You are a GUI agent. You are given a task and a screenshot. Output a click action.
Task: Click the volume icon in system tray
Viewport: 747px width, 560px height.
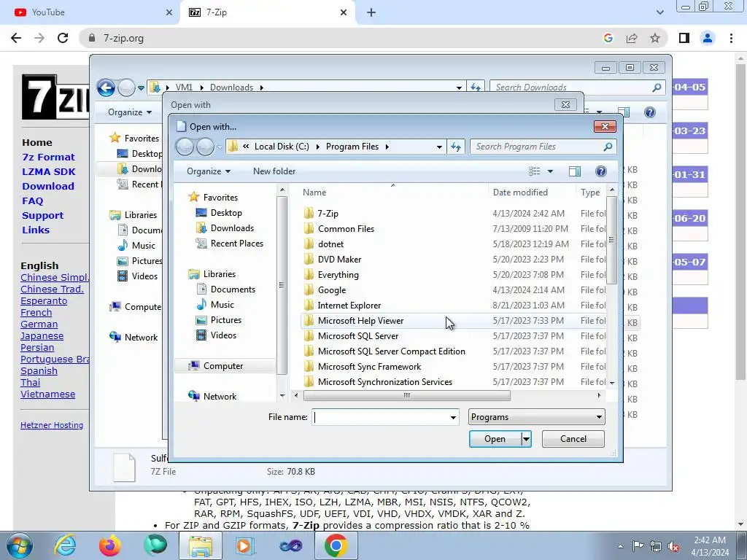point(673,547)
